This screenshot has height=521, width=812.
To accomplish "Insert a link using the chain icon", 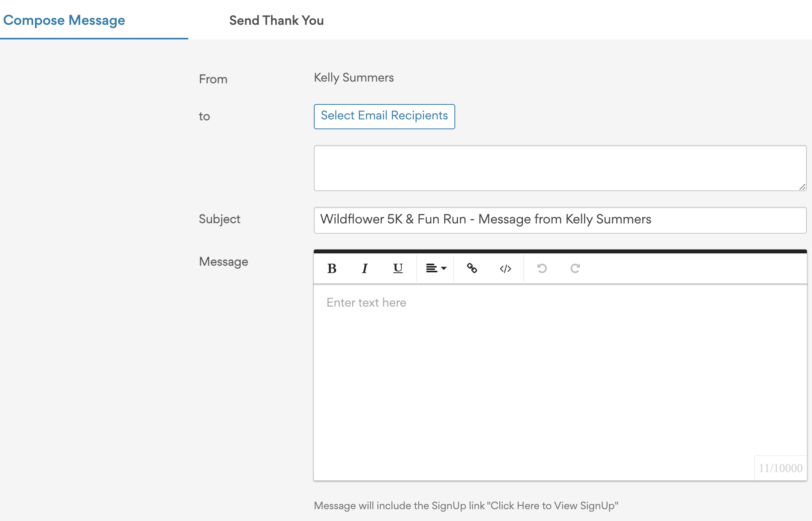I will pos(472,268).
